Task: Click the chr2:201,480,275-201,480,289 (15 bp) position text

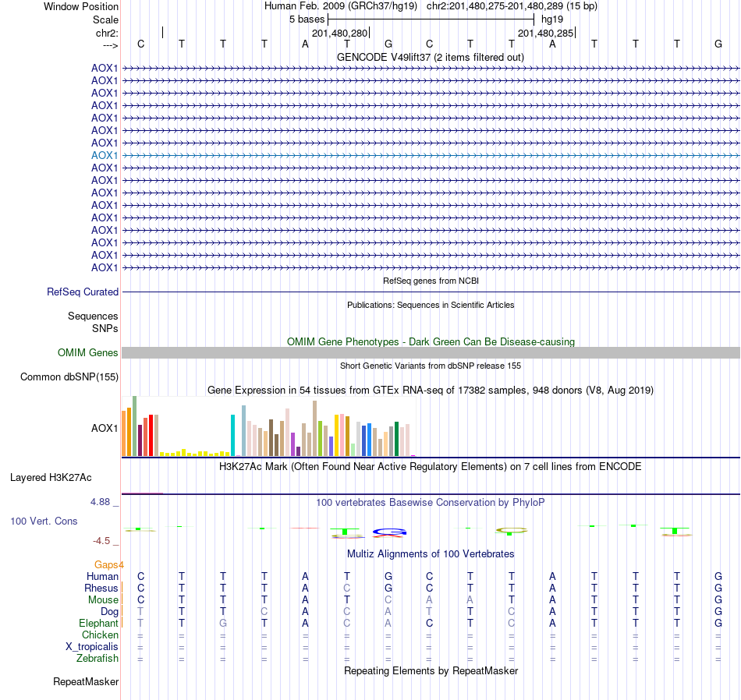Action: coord(512,6)
